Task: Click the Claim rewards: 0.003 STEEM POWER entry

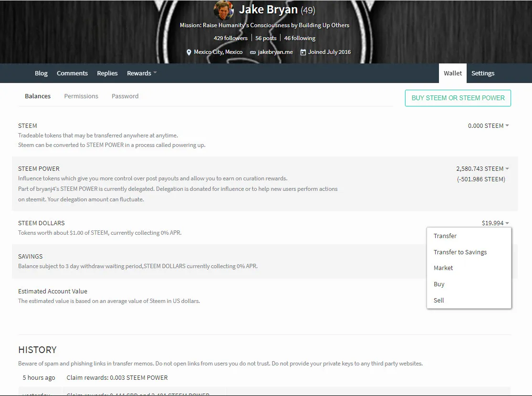Action: coord(117,377)
